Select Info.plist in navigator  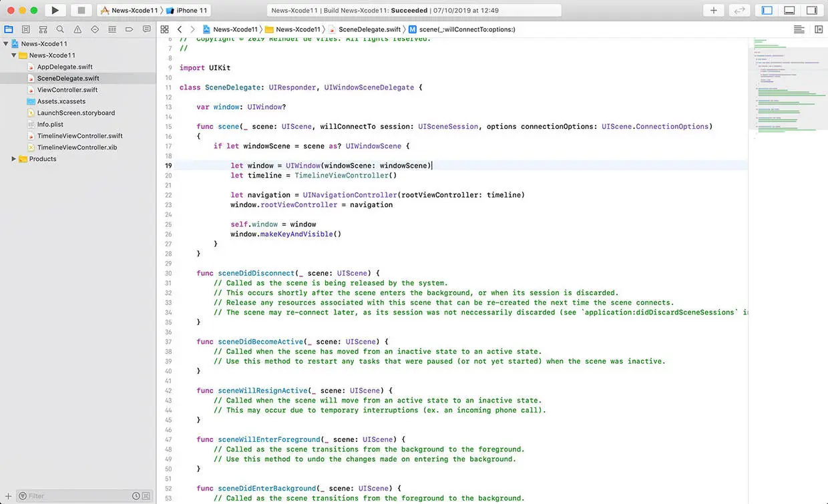(x=50, y=124)
